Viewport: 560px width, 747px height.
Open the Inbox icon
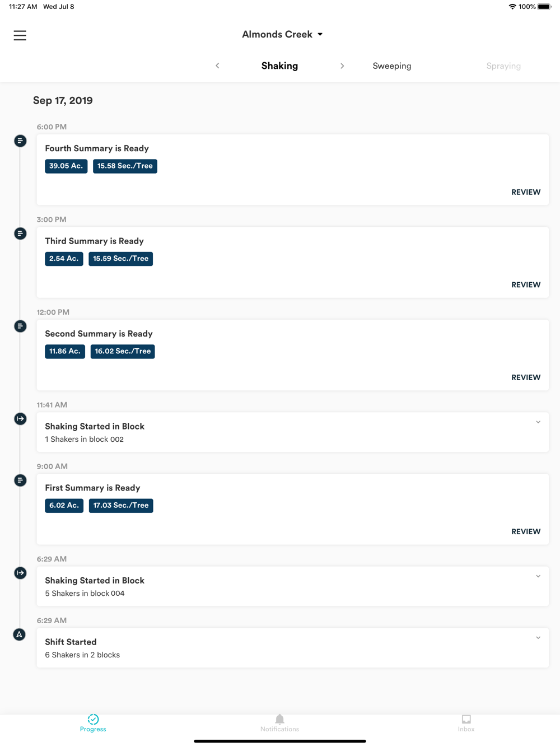click(466, 720)
